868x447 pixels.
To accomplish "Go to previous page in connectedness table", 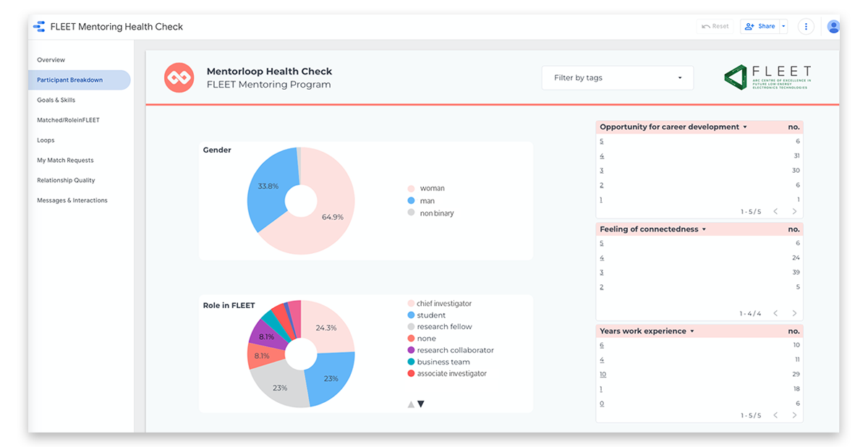I will (x=775, y=314).
